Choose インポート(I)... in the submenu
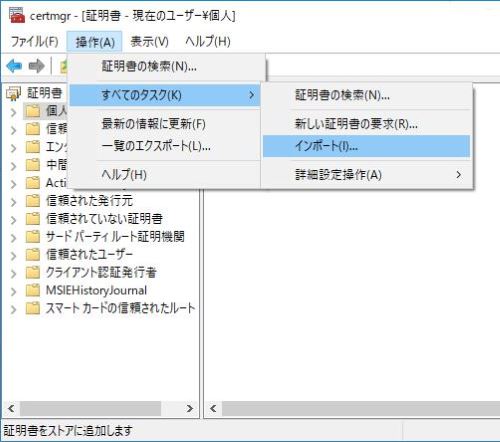 coord(367,146)
